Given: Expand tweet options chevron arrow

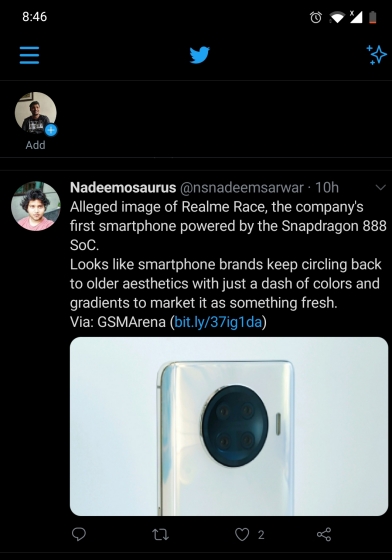Looking at the screenshot, I should coord(381,187).
